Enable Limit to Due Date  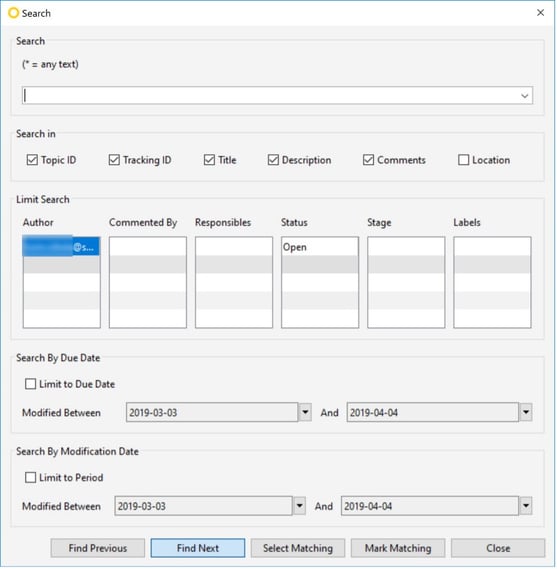[x=30, y=384]
